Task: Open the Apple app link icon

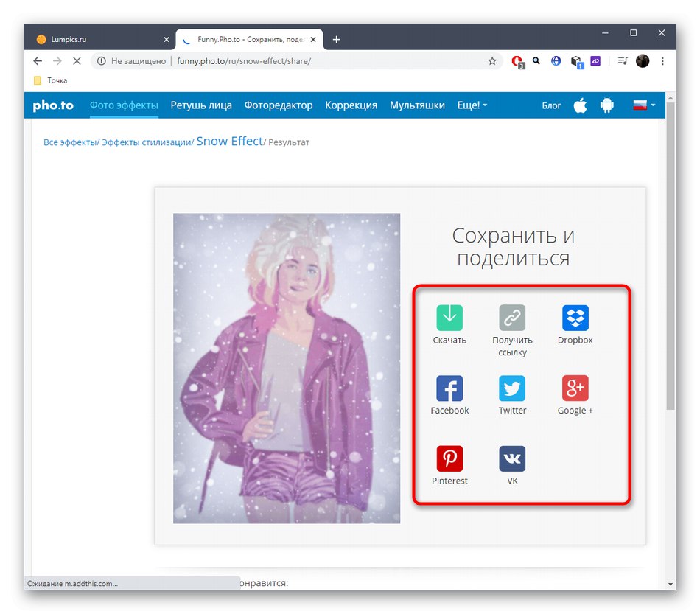Action: (580, 105)
